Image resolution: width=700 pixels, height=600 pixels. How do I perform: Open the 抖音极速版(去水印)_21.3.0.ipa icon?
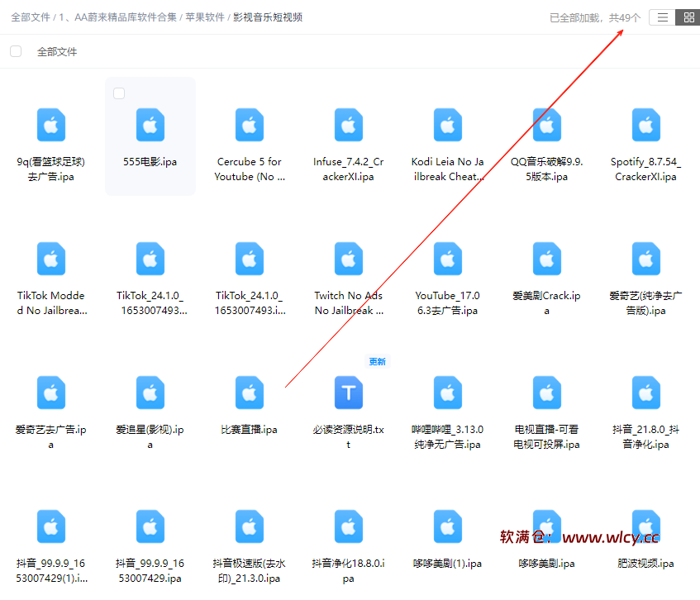tap(250, 526)
